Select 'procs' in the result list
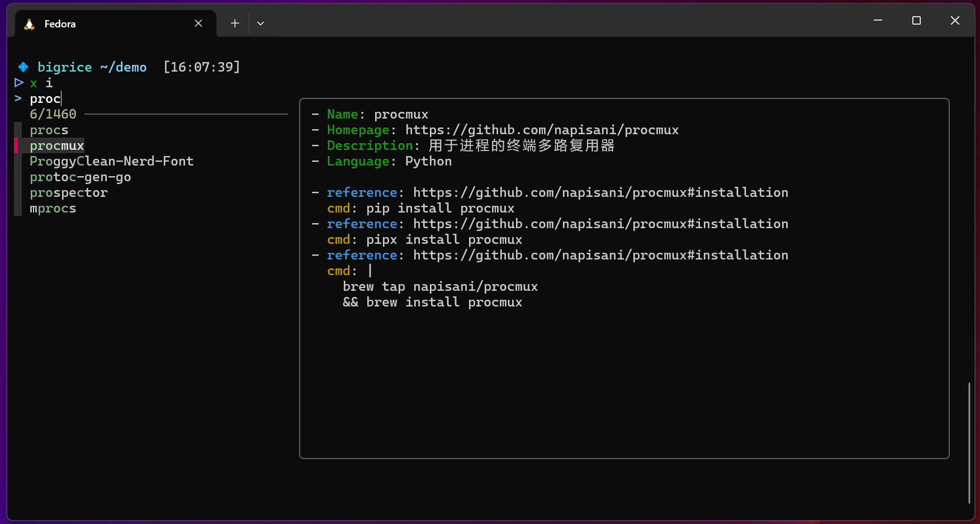Viewport: 980px width, 524px height. (x=49, y=130)
